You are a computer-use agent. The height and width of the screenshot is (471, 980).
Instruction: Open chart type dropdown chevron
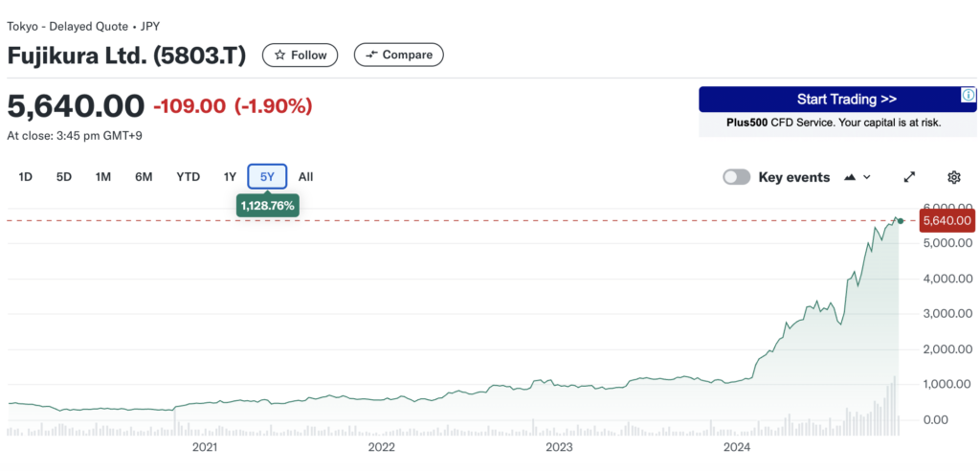pos(867,177)
